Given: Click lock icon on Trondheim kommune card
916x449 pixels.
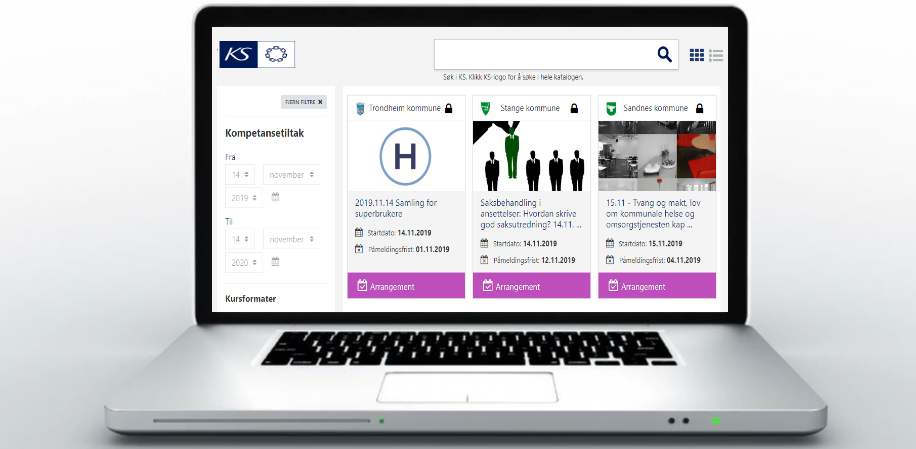Looking at the screenshot, I should (449, 108).
